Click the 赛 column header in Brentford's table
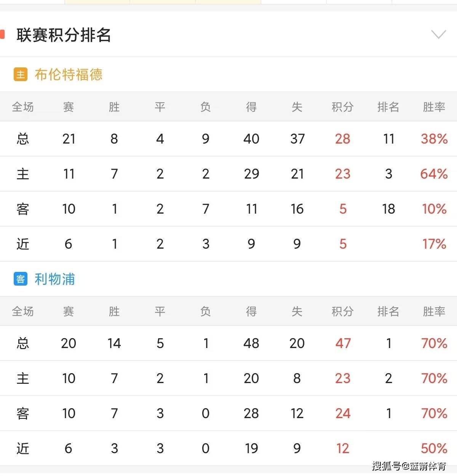 click(69, 107)
